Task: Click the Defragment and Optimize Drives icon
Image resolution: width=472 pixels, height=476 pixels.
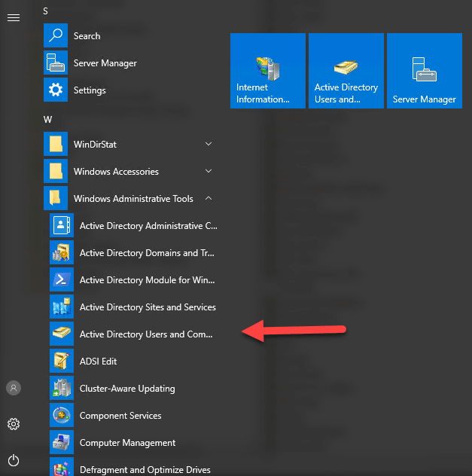Action: click(62, 467)
